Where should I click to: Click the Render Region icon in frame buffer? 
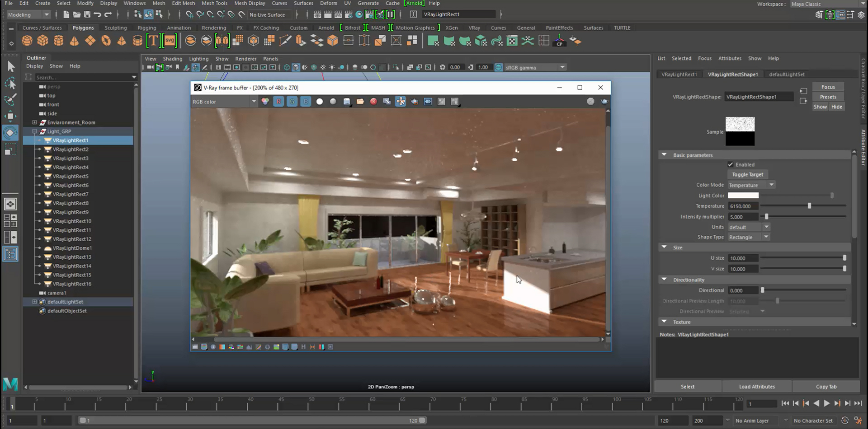401,101
